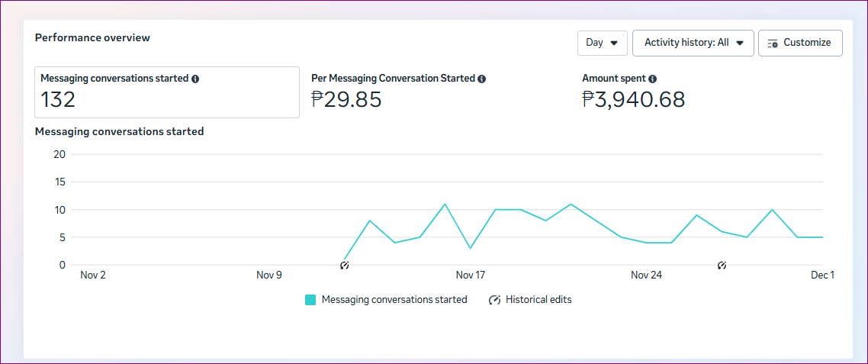Expand the Activity history: All dropdown
The width and height of the screenshot is (868, 364).
coord(693,43)
